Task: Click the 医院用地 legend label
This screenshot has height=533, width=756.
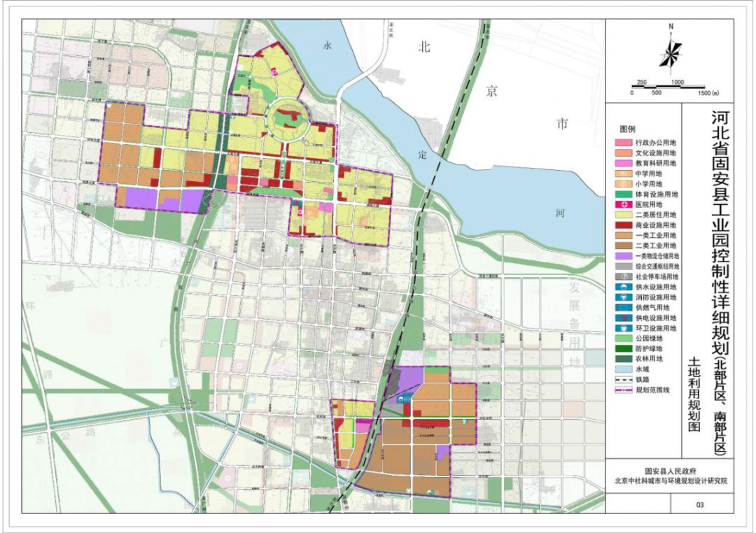Action: point(649,204)
